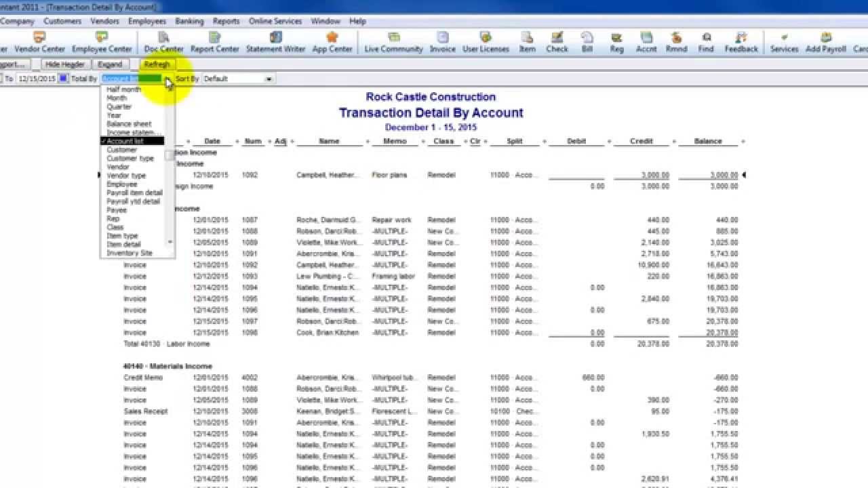
Task: Click Credit Memo row number 4002
Action: (x=430, y=378)
